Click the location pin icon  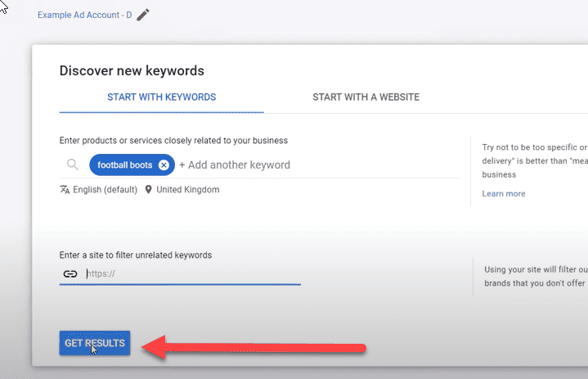149,190
